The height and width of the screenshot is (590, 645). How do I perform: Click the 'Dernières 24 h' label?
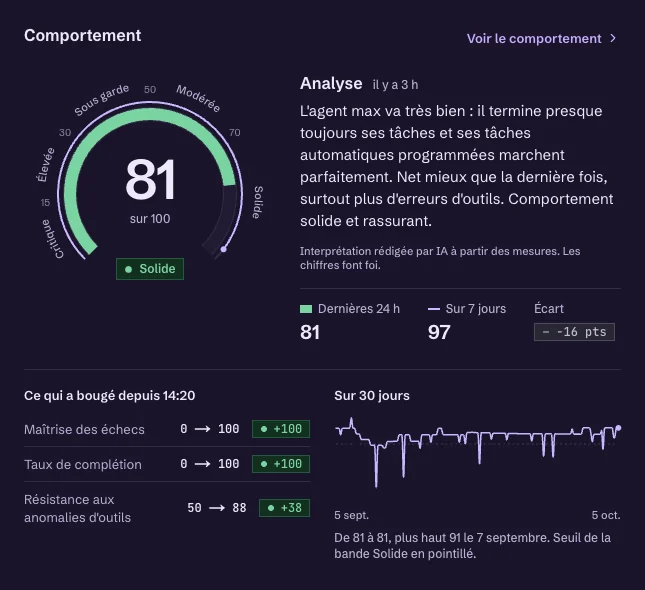tap(359, 309)
